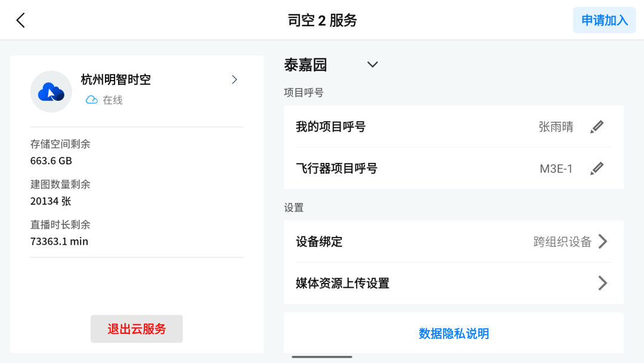Screen dimensions: 644x363
Task: Click the 建图数量剩余 label
Action: [60, 184]
